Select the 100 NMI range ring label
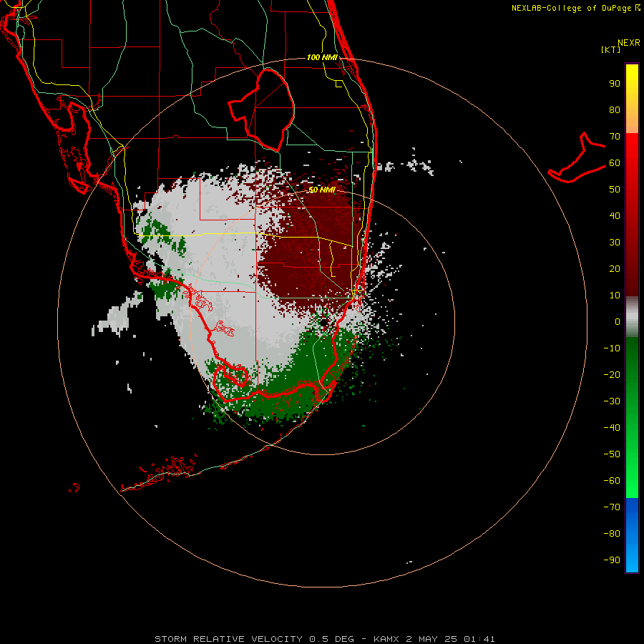644x644 pixels. click(322, 57)
